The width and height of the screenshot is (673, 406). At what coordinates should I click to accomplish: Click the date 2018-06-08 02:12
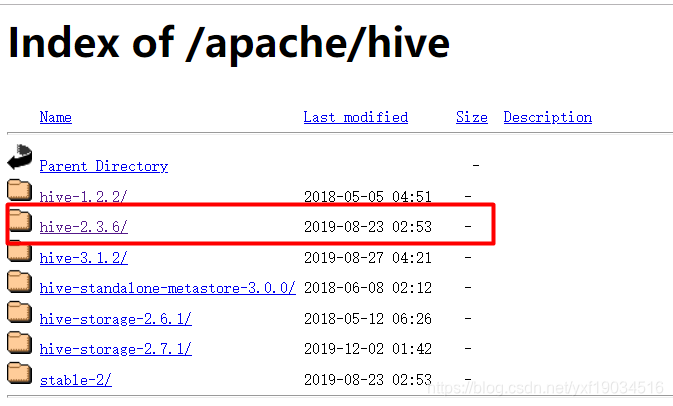(367, 288)
